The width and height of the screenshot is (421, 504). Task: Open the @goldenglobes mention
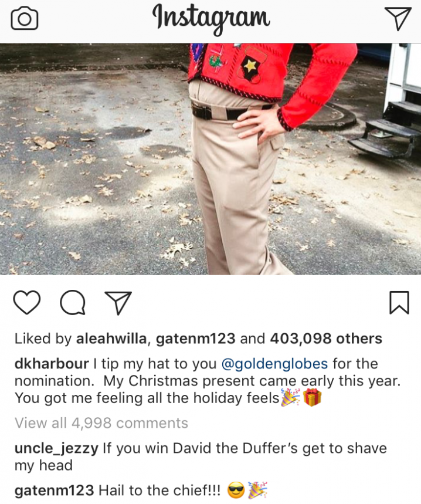click(x=274, y=364)
